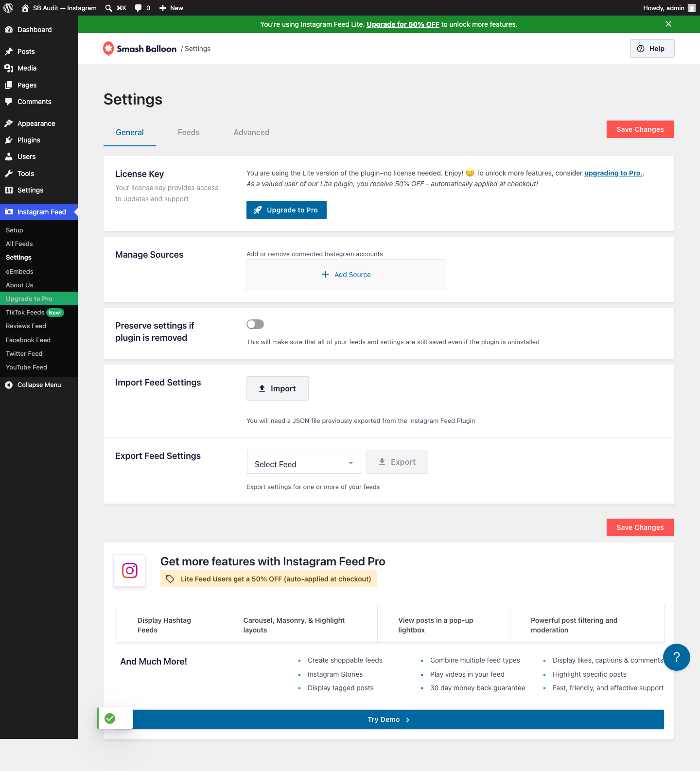Open the site home icon in admin bar
This screenshot has height=771, width=700.
point(25,8)
